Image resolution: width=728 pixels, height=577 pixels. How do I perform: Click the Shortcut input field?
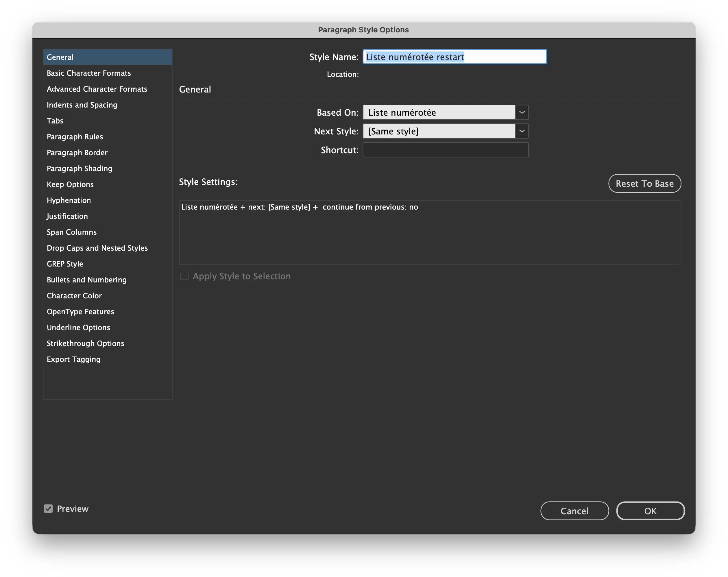click(445, 150)
